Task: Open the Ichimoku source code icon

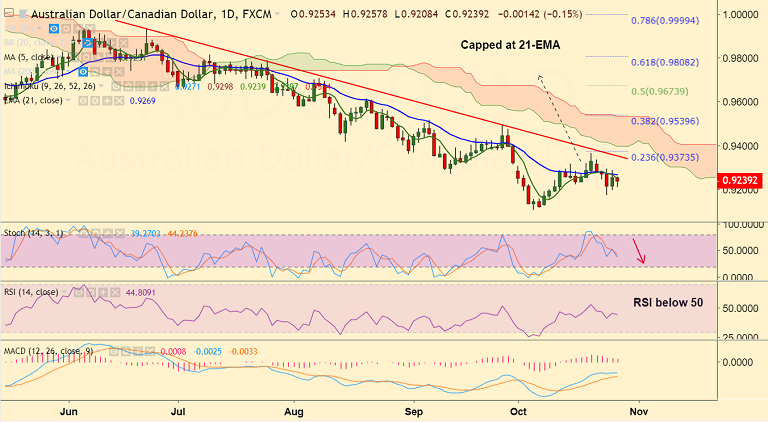Action: click(x=141, y=86)
